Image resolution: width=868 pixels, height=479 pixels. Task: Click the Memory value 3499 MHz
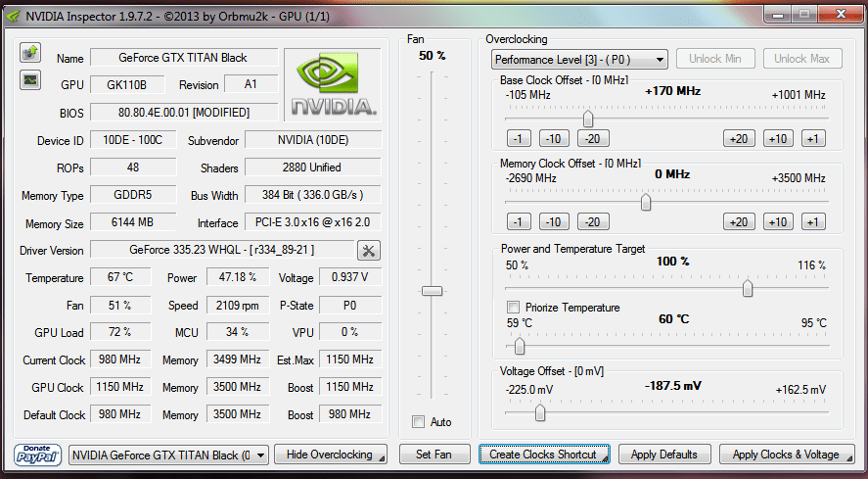coord(238,359)
